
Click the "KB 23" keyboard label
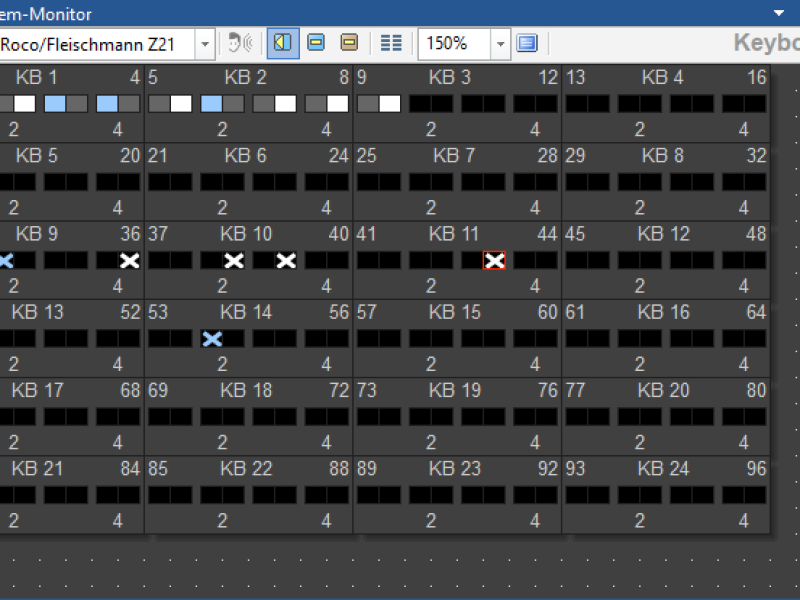[455, 468]
